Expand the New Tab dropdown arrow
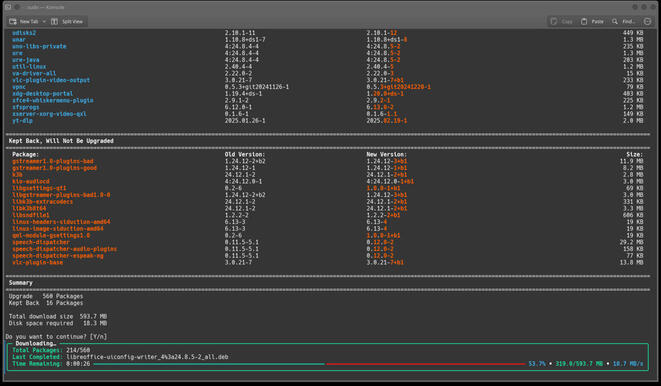This screenshot has width=661, height=386. click(x=44, y=21)
